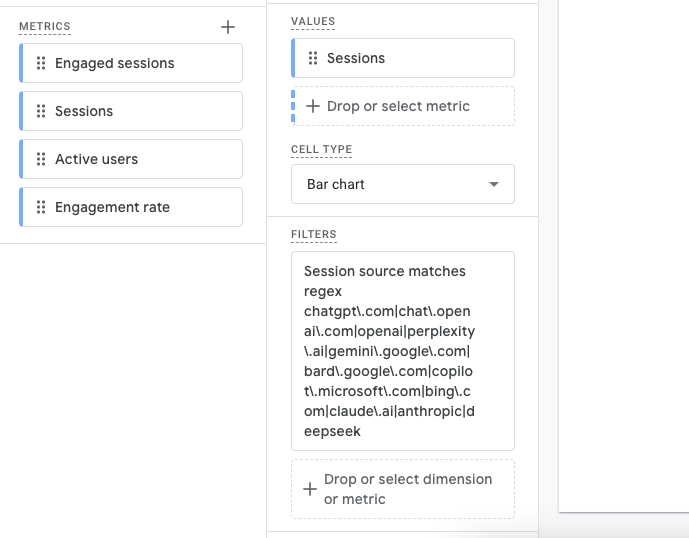Click the plus icon beside METRICS
The width and height of the screenshot is (689, 538).
pyautogui.click(x=228, y=27)
